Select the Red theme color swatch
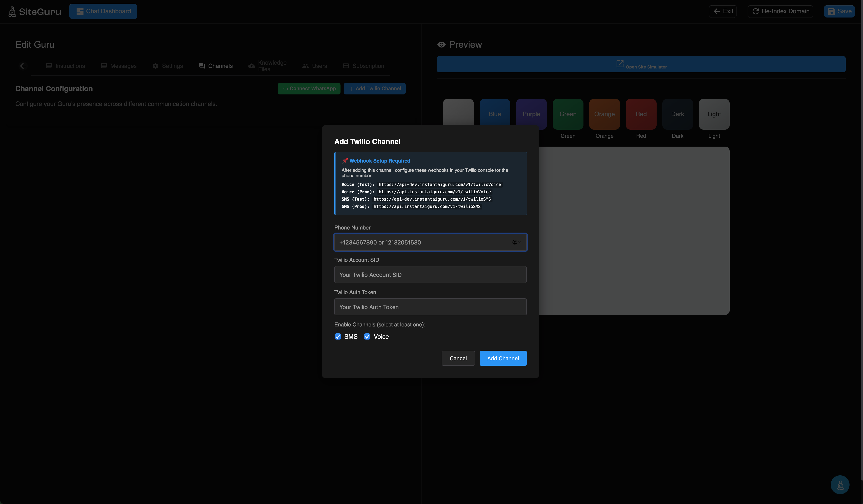The image size is (863, 504). click(641, 114)
